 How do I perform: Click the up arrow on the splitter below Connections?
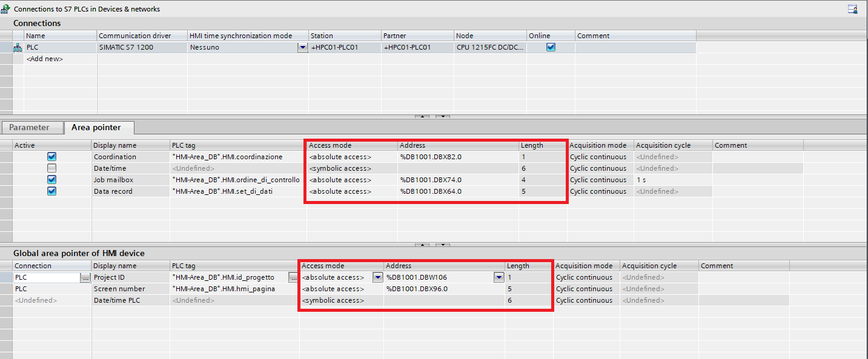tap(422, 116)
